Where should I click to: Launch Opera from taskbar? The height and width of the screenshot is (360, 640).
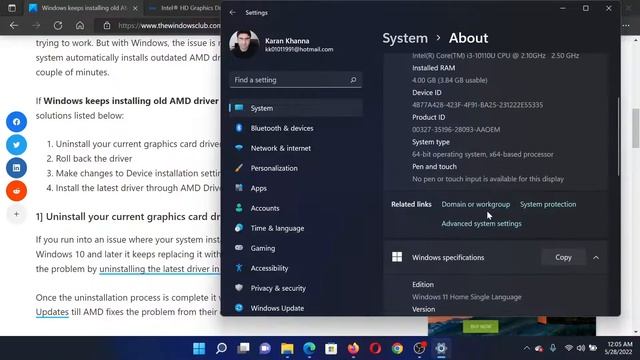coord(375,348)
